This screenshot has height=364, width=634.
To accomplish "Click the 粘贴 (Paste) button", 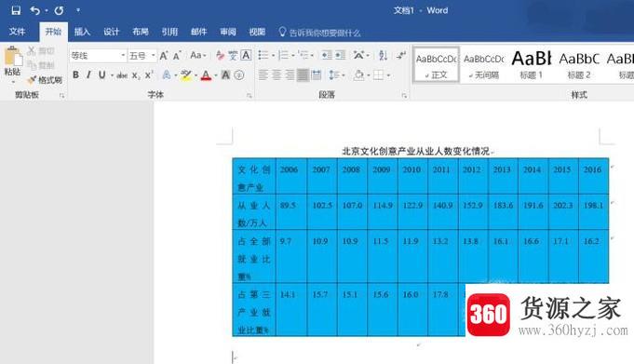I will 13,64.
